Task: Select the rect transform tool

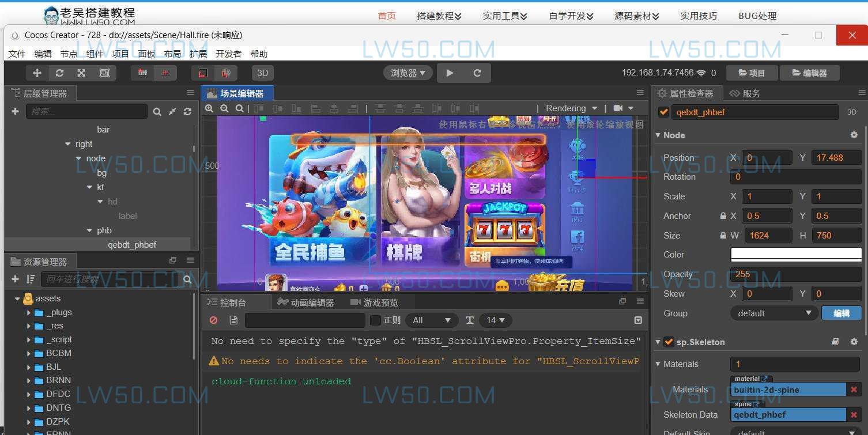Action: pyautogui.click(x=104, y=73)
